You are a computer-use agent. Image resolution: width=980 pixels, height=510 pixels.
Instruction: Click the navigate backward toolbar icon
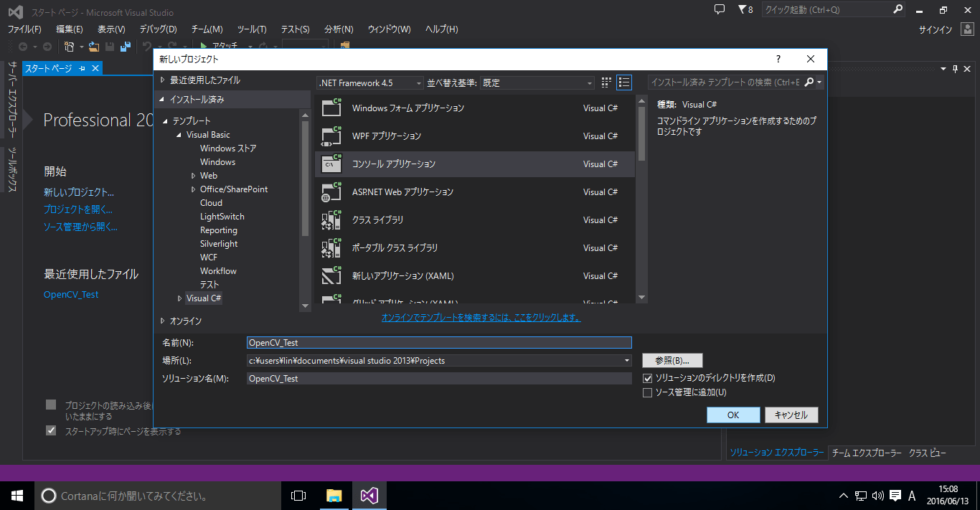pos(23,47)
